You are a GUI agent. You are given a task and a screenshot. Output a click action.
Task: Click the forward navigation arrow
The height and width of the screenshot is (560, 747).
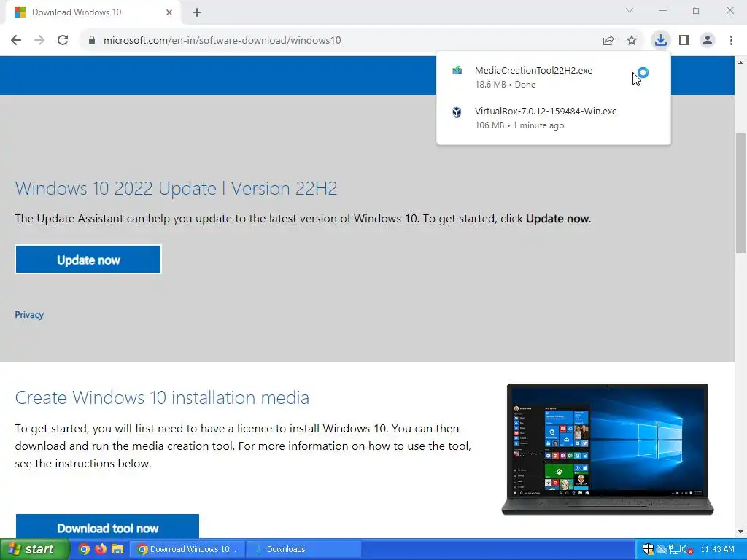(39, 41)
